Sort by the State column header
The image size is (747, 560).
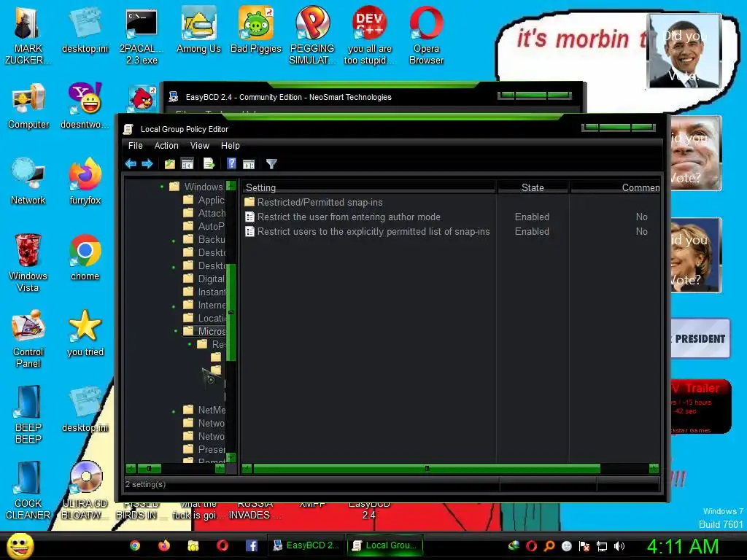coord(533,187)
